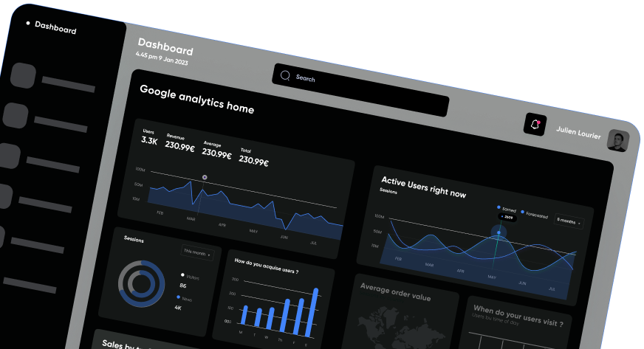This screenshot has width=644, height=349.
Task: Click the magnifier icon in search bar
Action: [285, 75]
